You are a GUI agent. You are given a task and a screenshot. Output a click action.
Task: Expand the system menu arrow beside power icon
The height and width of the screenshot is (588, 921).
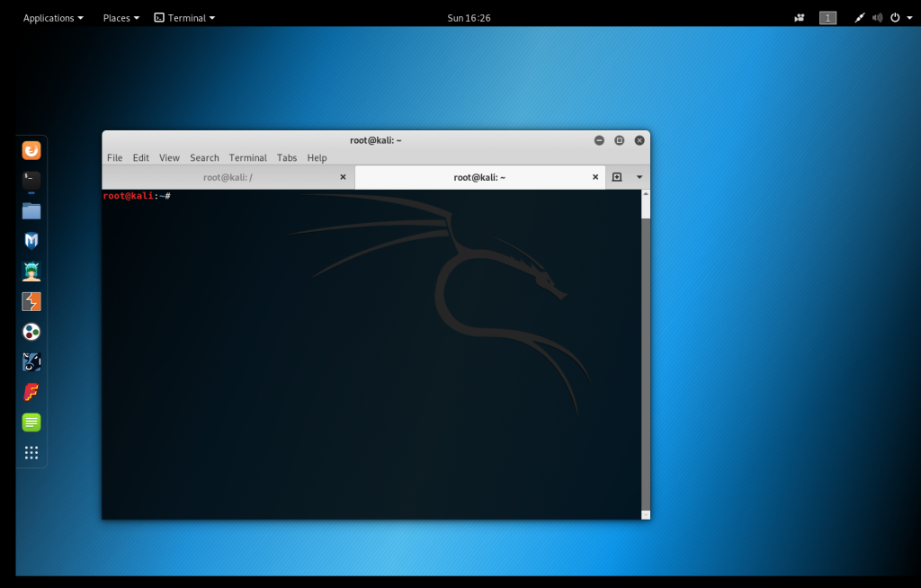909,18
